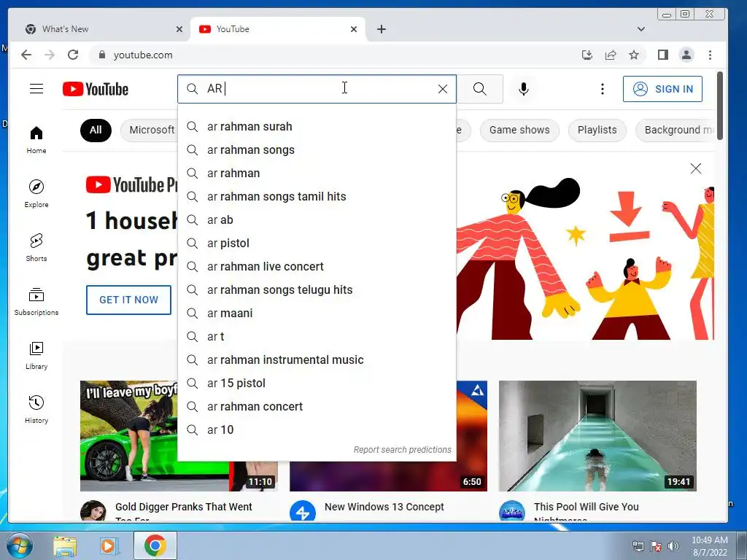
Task: Choose suggestion 'ar 15 pistol'
Action: point(317,384)
